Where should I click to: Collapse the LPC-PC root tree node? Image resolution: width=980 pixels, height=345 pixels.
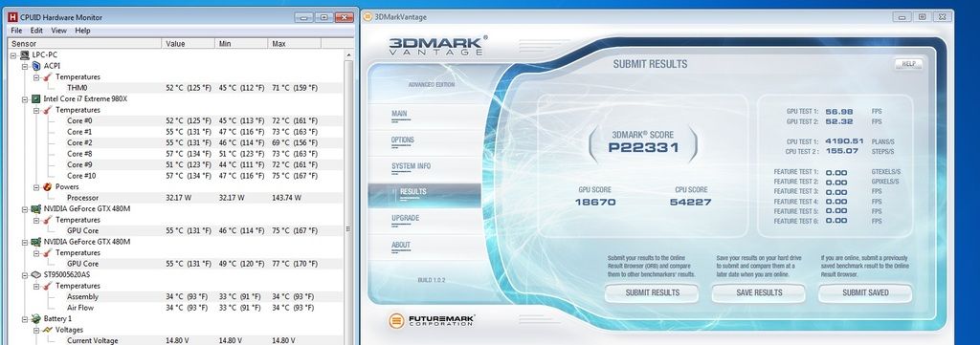coord(13,54)
